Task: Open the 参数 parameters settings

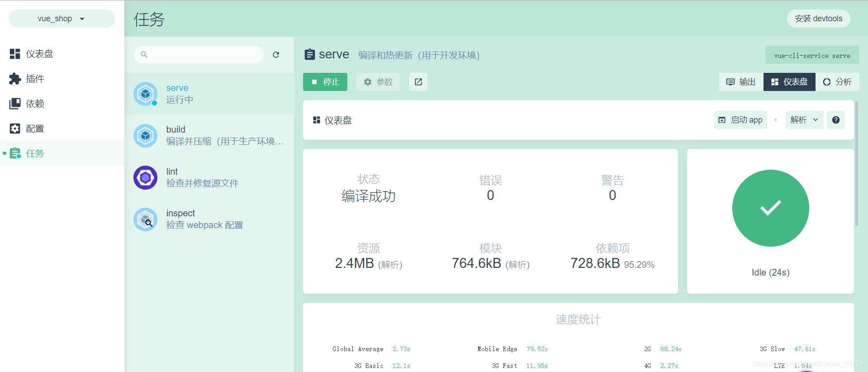Action: (378, 82)
